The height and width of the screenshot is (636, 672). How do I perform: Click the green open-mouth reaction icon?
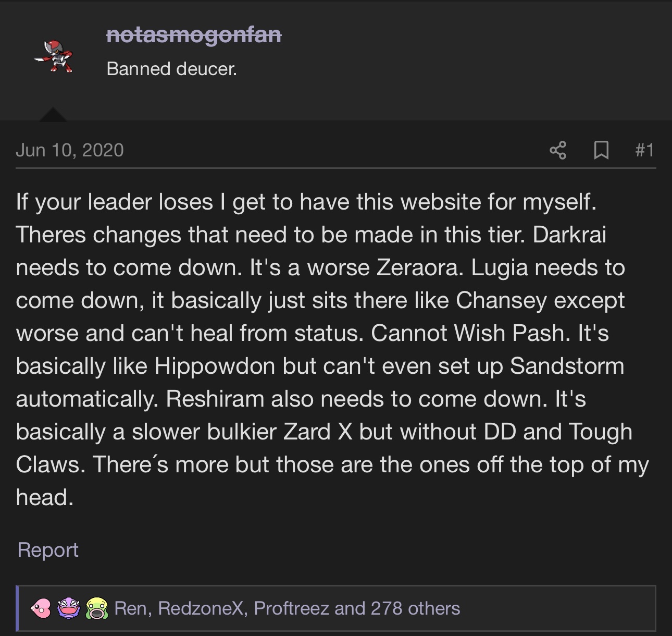click(x=96, y=608)
